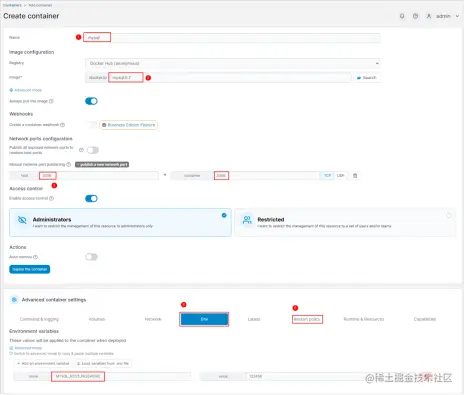The width and height of the screenshot is (464, 395).
Task: Open the Network tab
Action: [x=153, y=319]
